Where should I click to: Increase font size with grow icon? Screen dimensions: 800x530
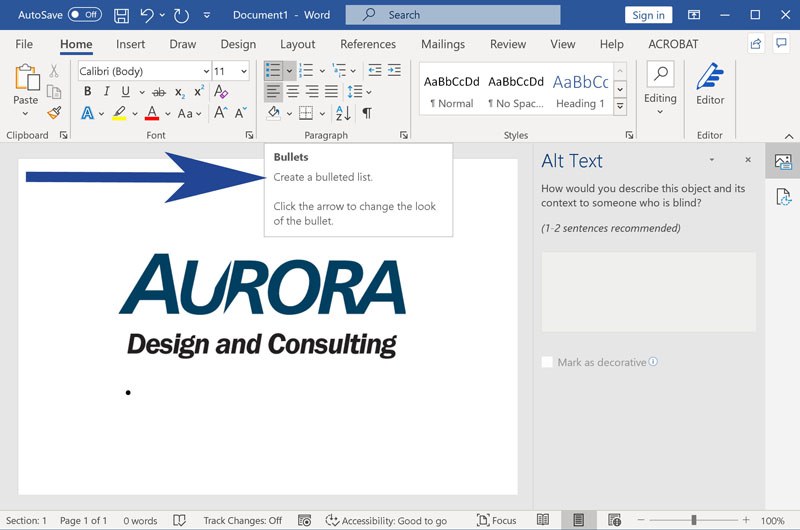pos(220,112)
